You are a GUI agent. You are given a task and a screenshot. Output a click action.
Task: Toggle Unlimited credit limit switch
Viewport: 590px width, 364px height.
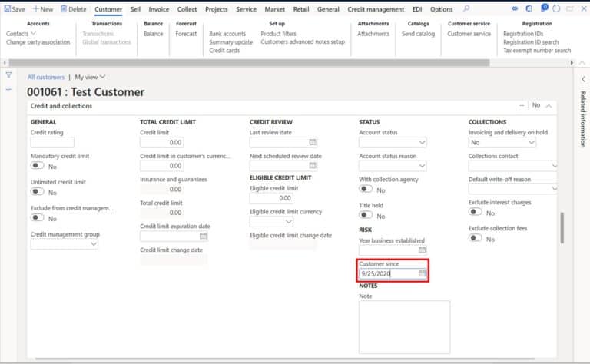point(37,192)
